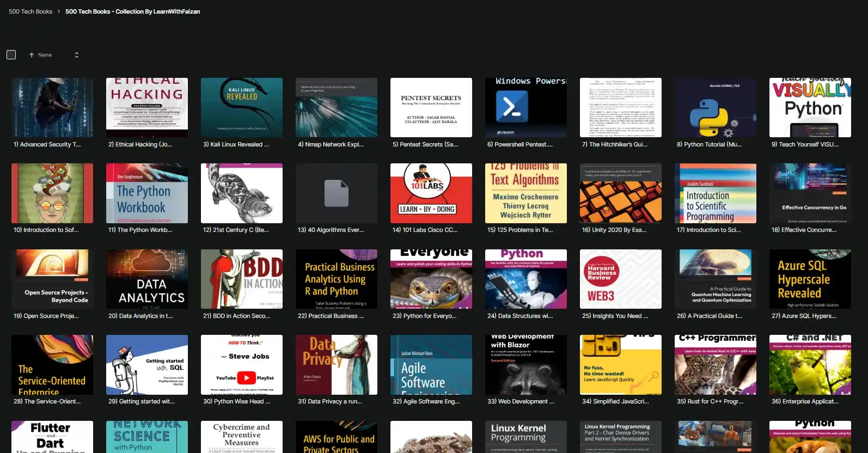The height and width of the screenshot is (453, 868).
Task: Select the '22) Practical Business ...' label
Action: click(331, 316)
